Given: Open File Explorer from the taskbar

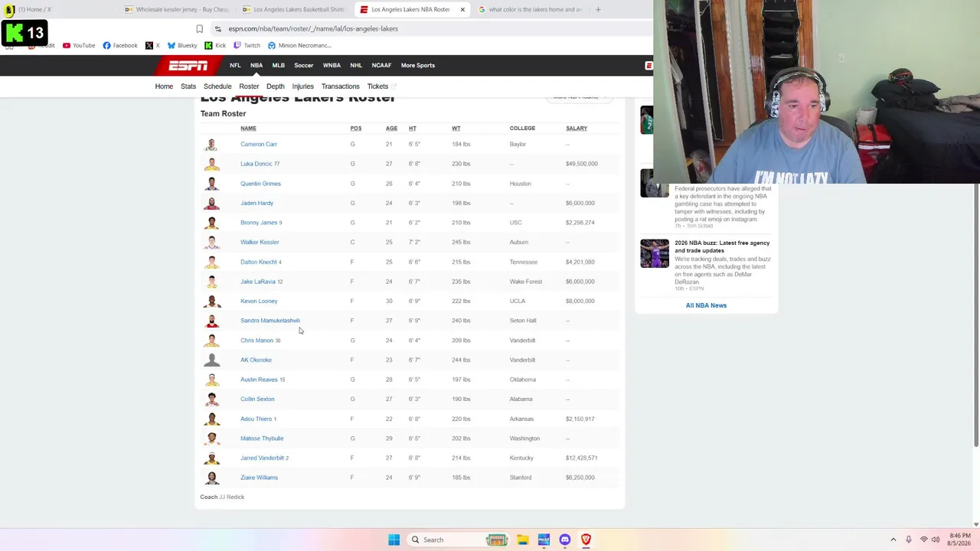Looking at the screenshot, I should coord(522,540).
